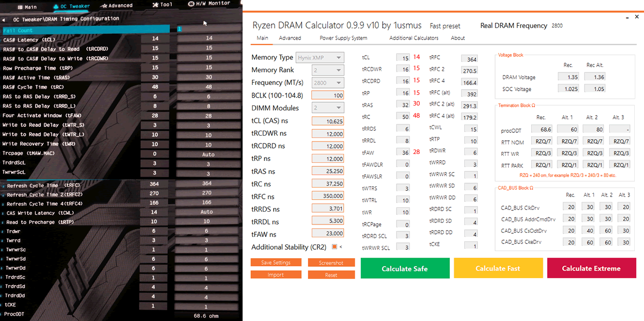
Task: Click the tCL value 15 in calculator
Action: point(403,58)
